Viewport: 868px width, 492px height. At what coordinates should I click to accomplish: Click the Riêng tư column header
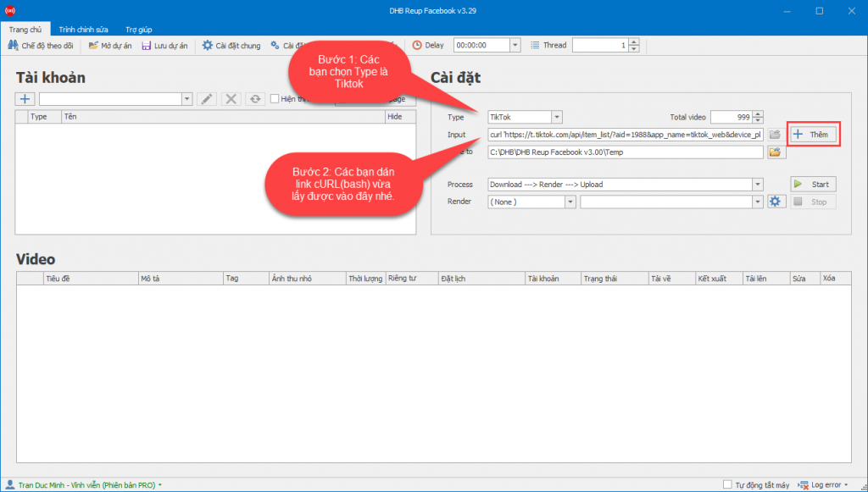pos(412,279)
